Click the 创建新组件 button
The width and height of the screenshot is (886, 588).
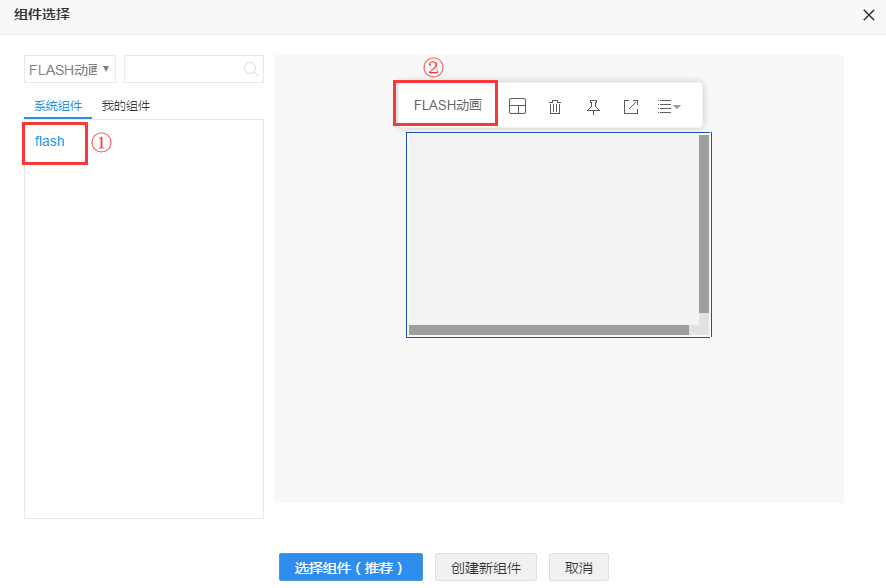[486, 567]
